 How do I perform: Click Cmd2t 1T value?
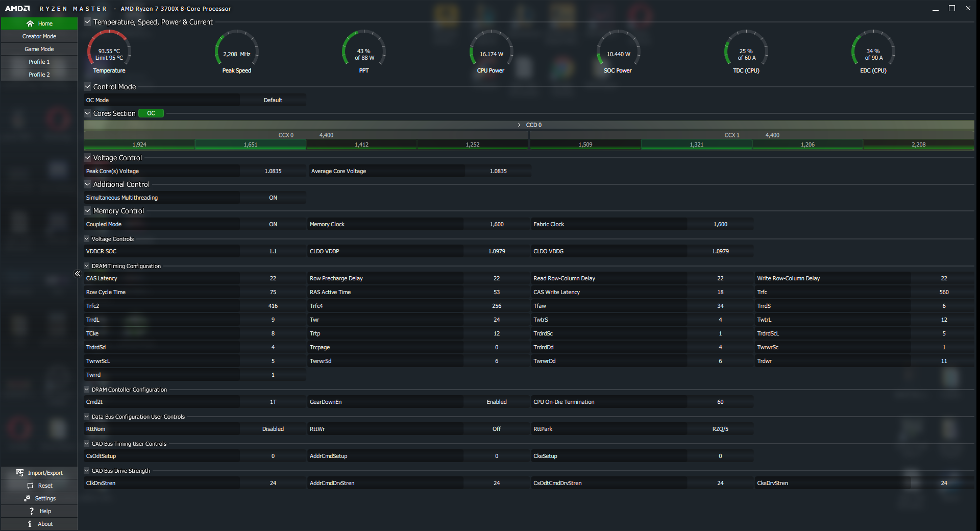[273, 402]
